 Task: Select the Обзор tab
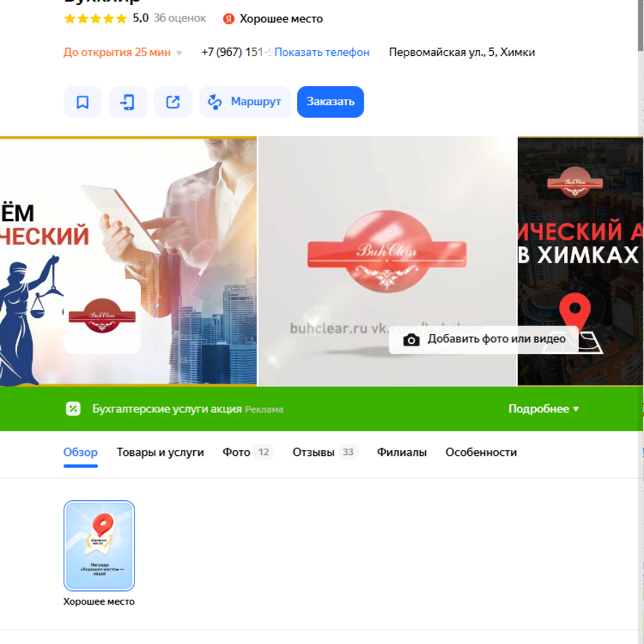pos(80,452)
